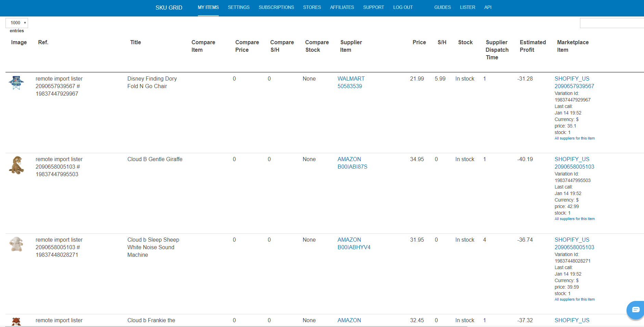The height and width of the screenshot is (327, 644).
Task: Open SHOPIFY_US link for Gentle Giraffe row
Action: [x=574, y=163]
